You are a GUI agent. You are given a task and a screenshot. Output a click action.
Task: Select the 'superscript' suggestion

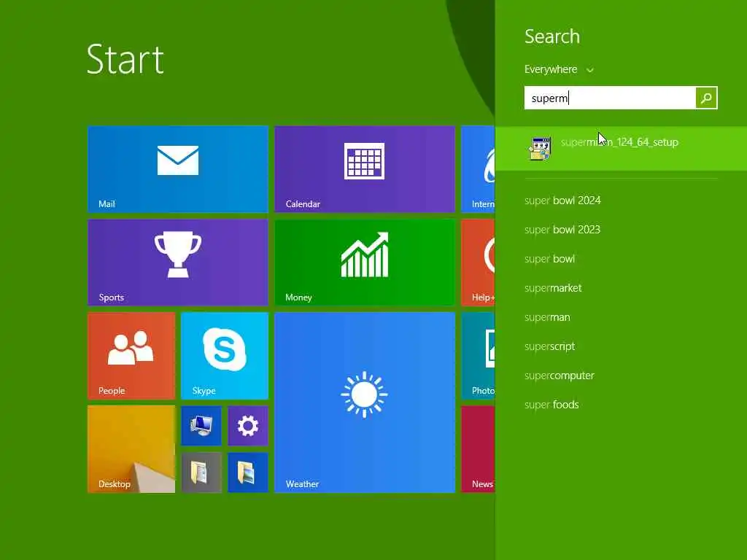pyautogui.click(x=550, y=346)
